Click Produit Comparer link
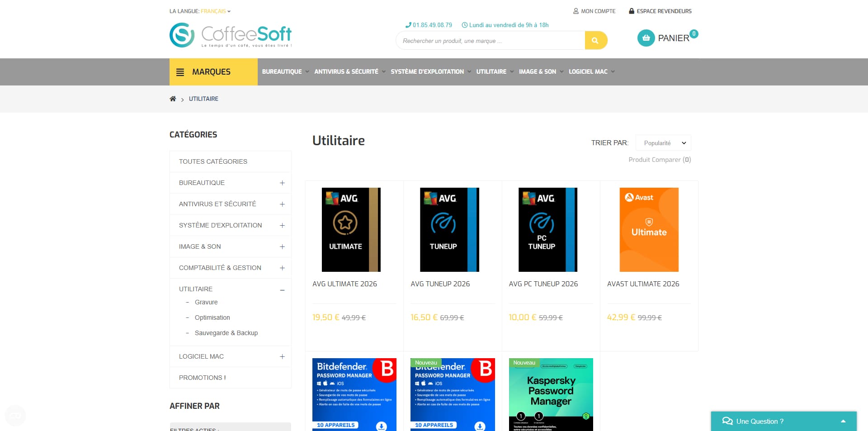 [x=660, y=160]
